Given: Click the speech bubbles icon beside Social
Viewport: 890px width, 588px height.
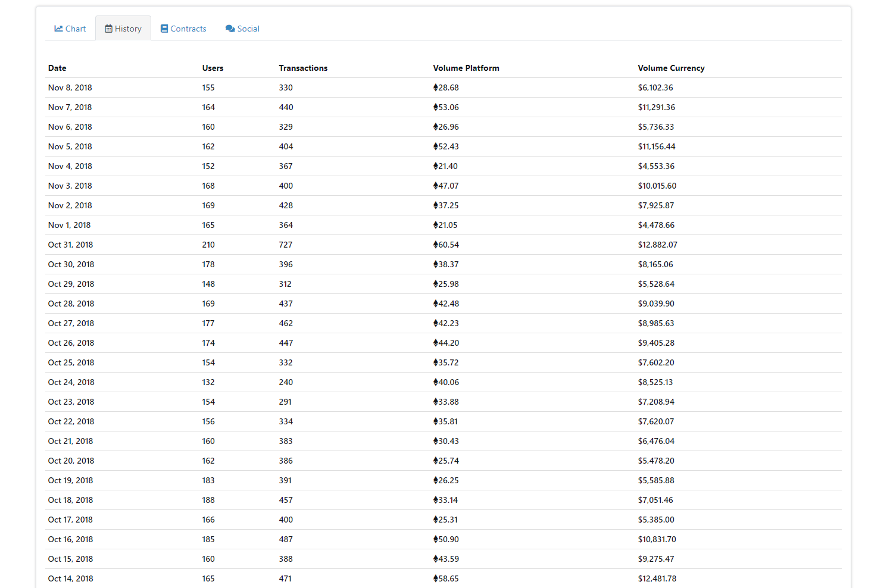Looking at the screenshot, I should (230, 29).
